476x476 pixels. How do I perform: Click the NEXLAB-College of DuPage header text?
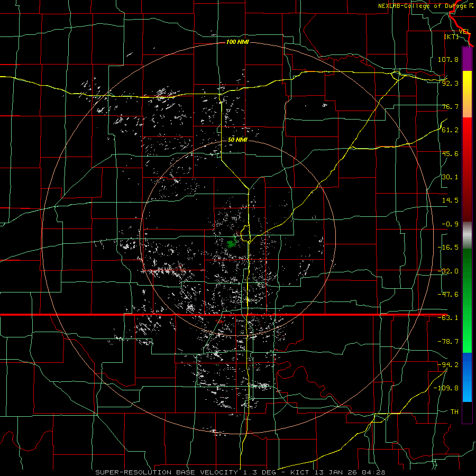click(x=426, y=6)
